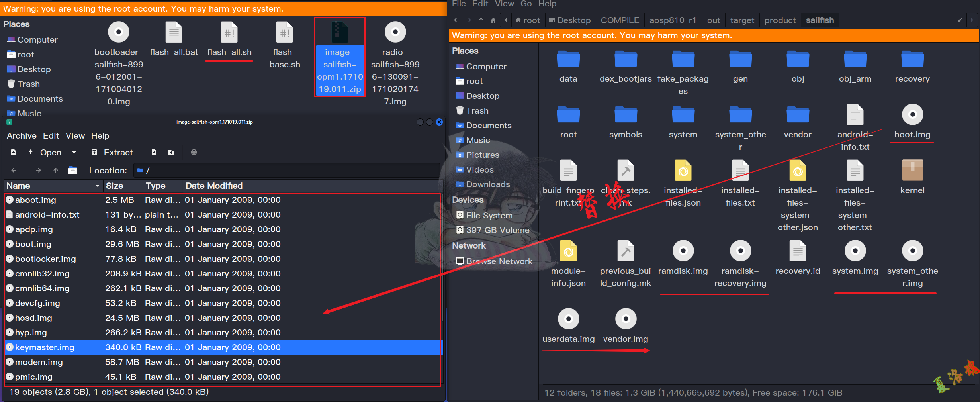
Task: Click the stop operation icon
Action: (194, 153)
